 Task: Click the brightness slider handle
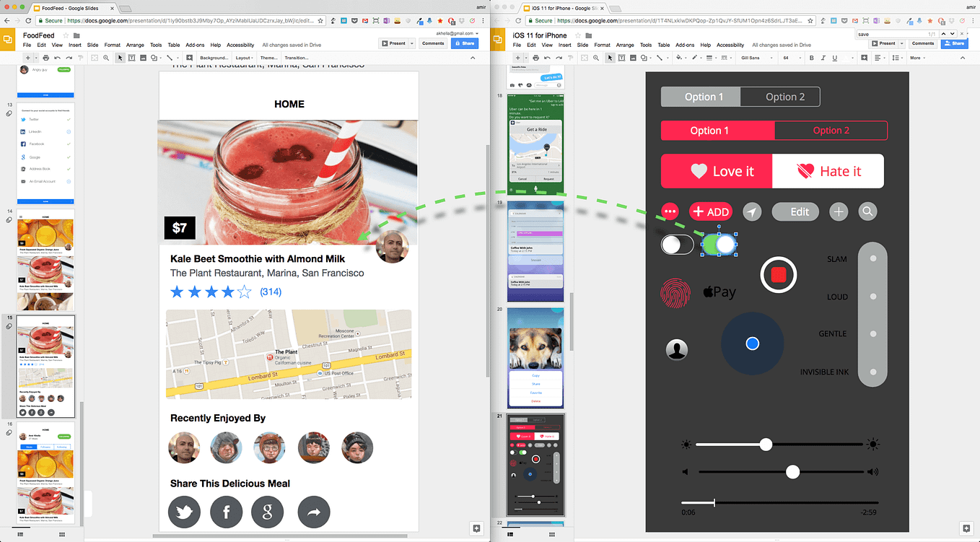(766, 445)
